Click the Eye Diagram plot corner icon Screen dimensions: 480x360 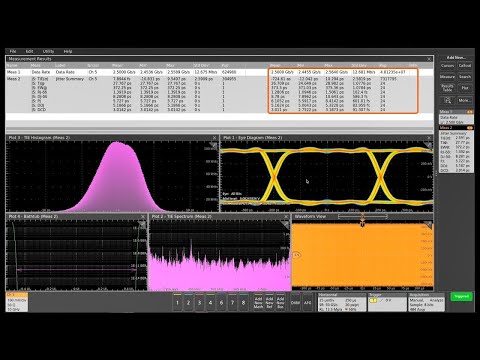pyautogui.click(x=428, y=145)
